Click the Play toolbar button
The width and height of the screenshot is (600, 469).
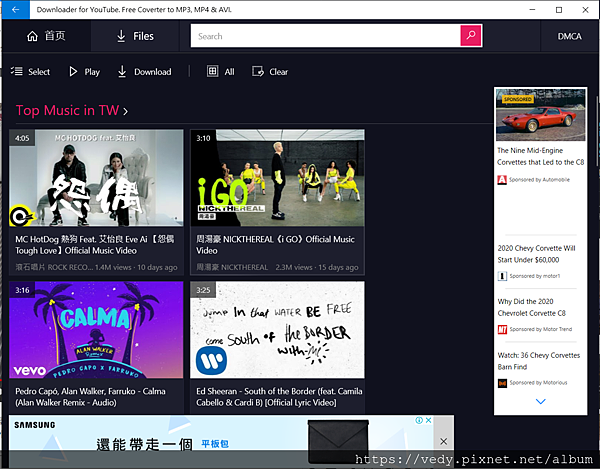84,72
